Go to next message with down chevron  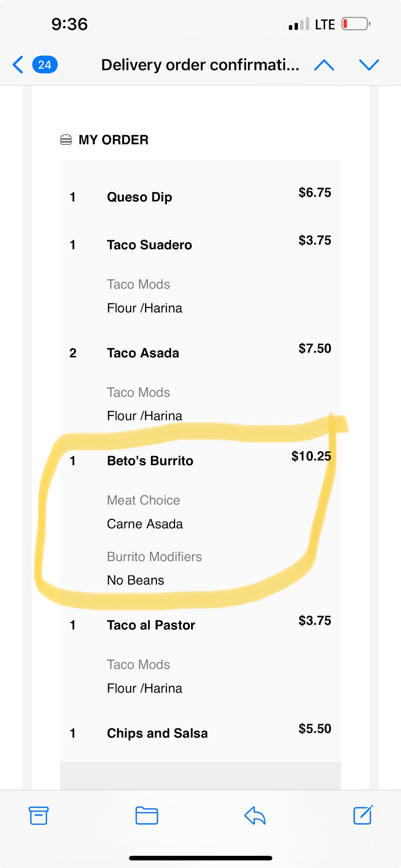click(x=369, y=65)
